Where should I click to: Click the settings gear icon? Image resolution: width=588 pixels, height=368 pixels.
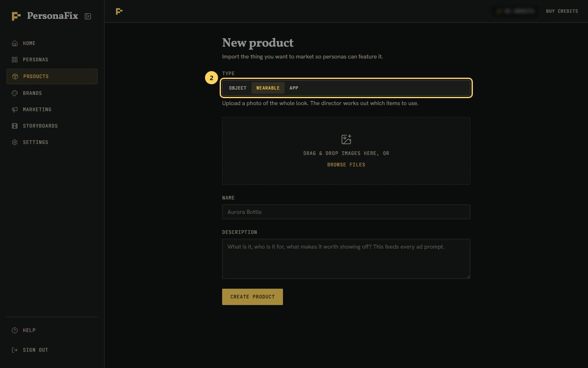click(x=15, y=142)
